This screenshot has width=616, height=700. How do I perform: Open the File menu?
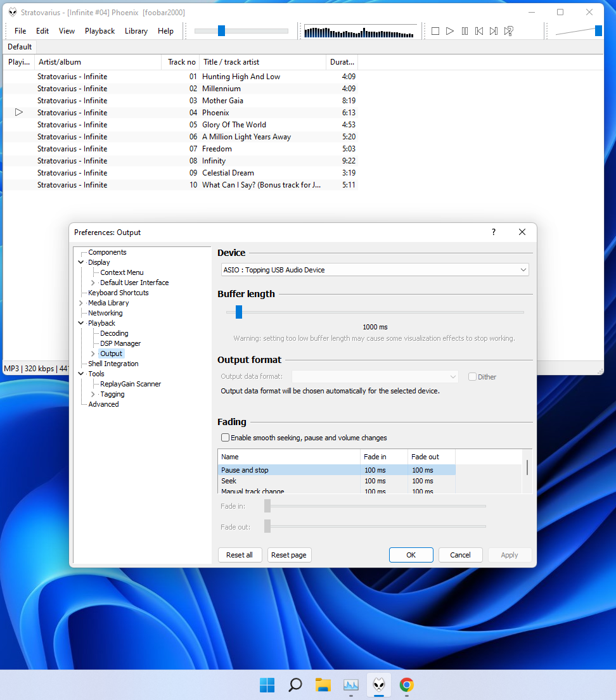(20, 31)
